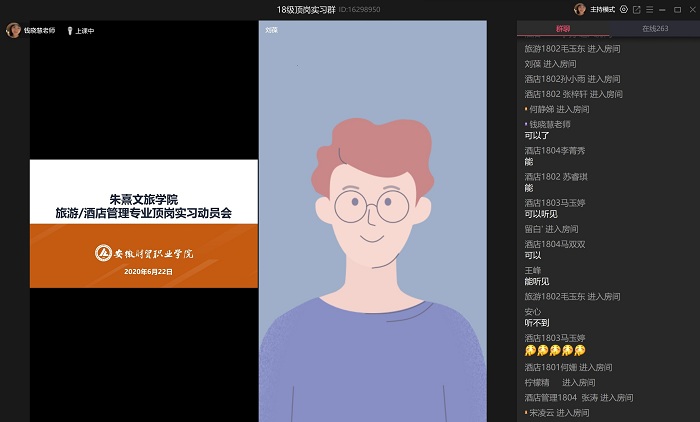Switch to the 群聊 chat tab
Image resolution: width=700 pixels, height=422 pixels.
(563, 29)
